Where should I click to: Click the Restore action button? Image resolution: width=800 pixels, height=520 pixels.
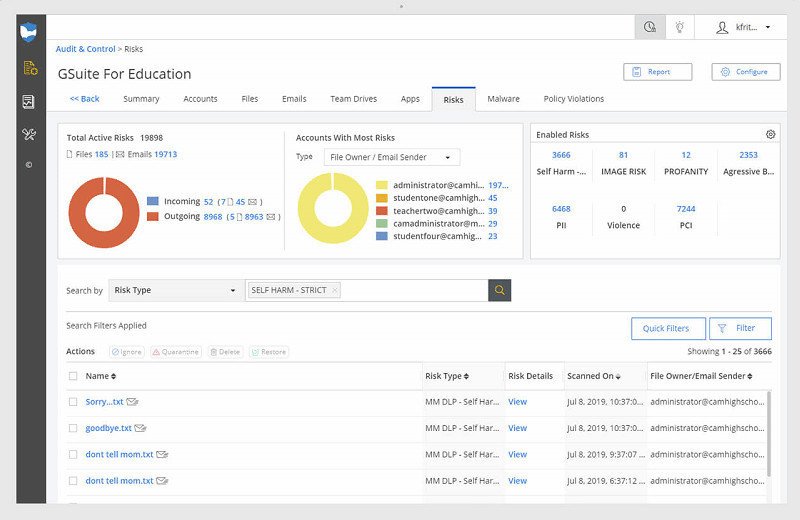pos(269,352)
